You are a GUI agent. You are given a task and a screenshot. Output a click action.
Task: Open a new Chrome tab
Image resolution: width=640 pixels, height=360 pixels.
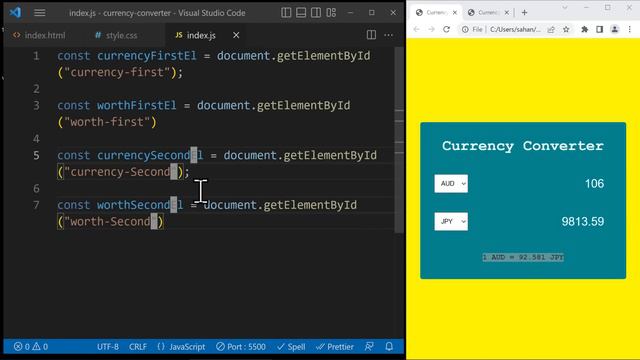pyautogui.click(x=524, y=13)
